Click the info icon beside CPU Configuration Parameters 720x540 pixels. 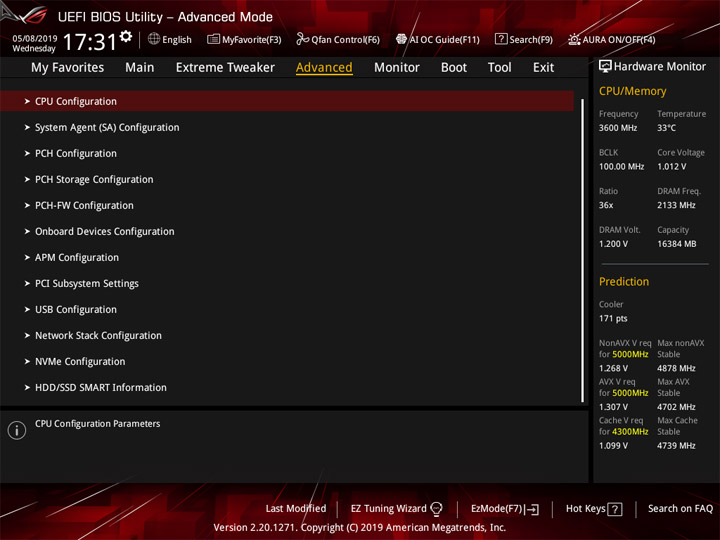point(17,430)
